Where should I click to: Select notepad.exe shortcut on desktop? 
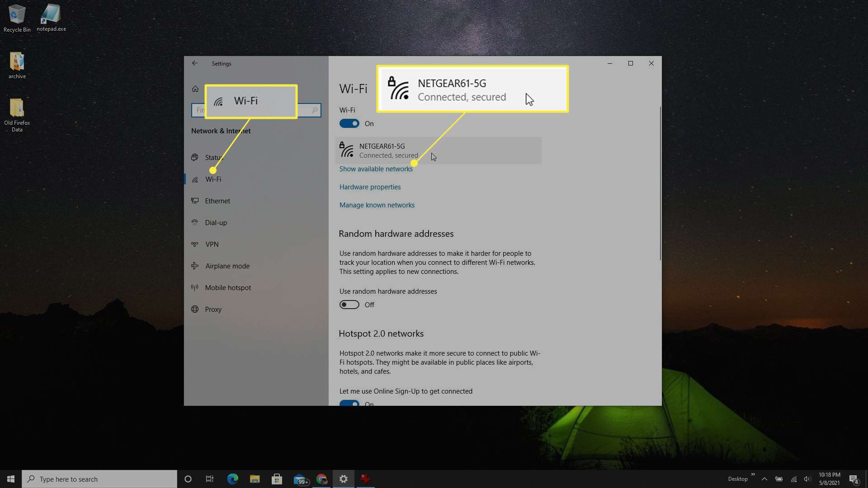[x=51, y=18]
